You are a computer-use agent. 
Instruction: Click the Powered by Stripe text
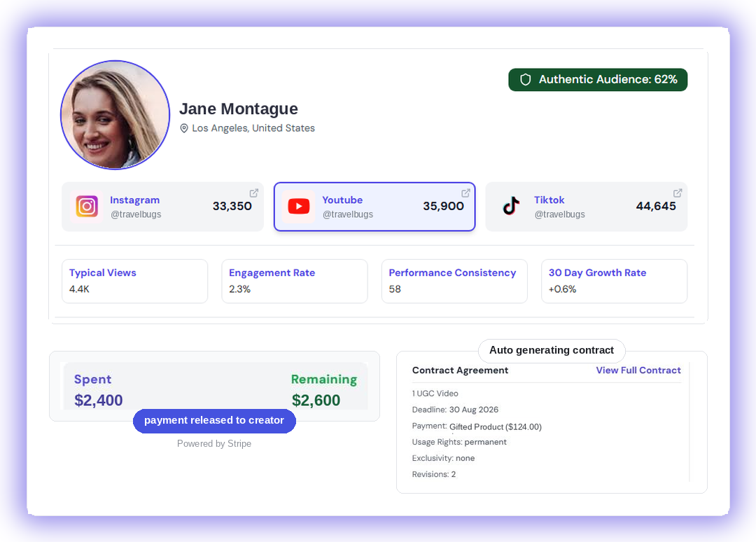click(214, 444)
